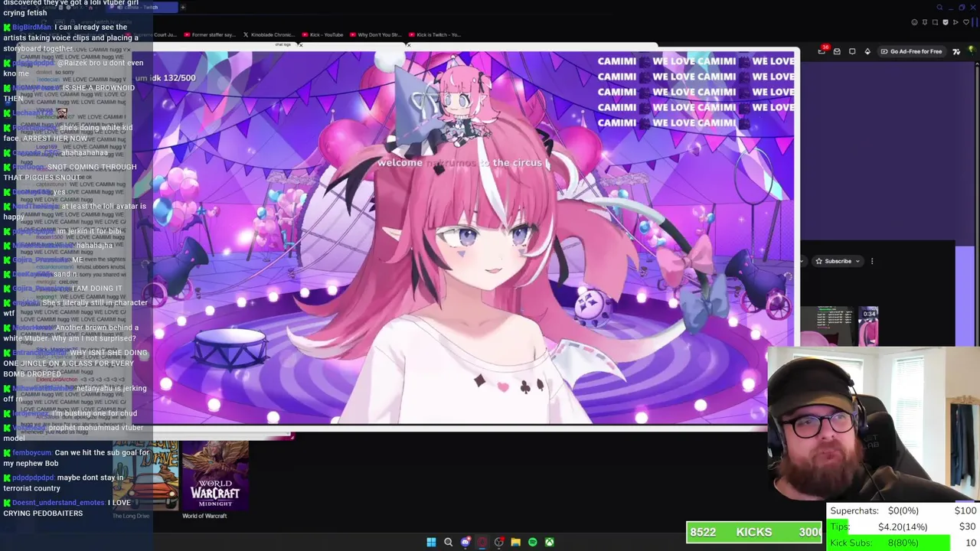Click the 'World of Warcraft' text label
The height and width of the screenshot is (551, 980).
(204, 516)
